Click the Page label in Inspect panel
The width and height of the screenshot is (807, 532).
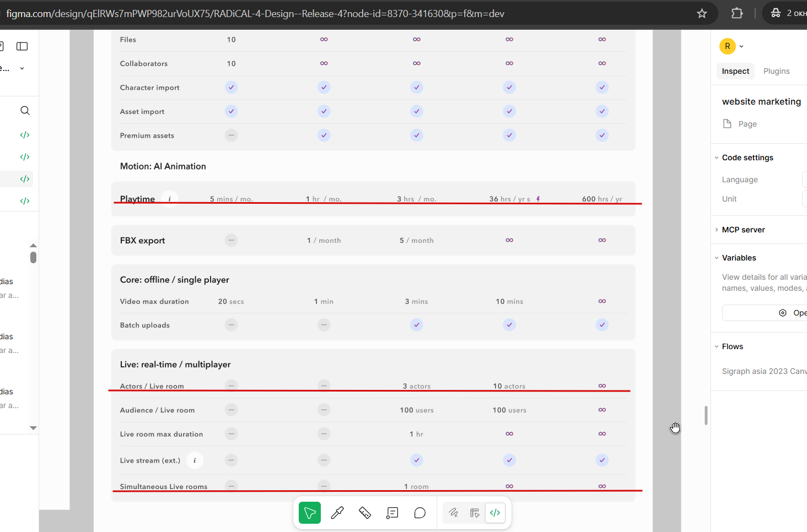[747, 124]
